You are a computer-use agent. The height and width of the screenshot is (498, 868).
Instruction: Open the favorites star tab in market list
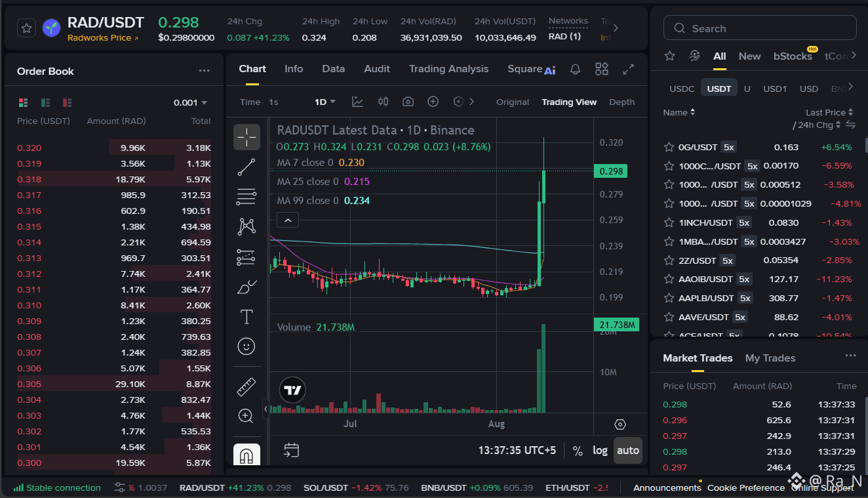670,56
